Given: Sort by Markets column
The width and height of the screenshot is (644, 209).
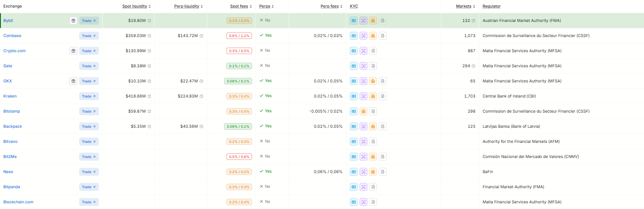Looking at the screenshot, I should pyautogui.click(x=466, y=6).
